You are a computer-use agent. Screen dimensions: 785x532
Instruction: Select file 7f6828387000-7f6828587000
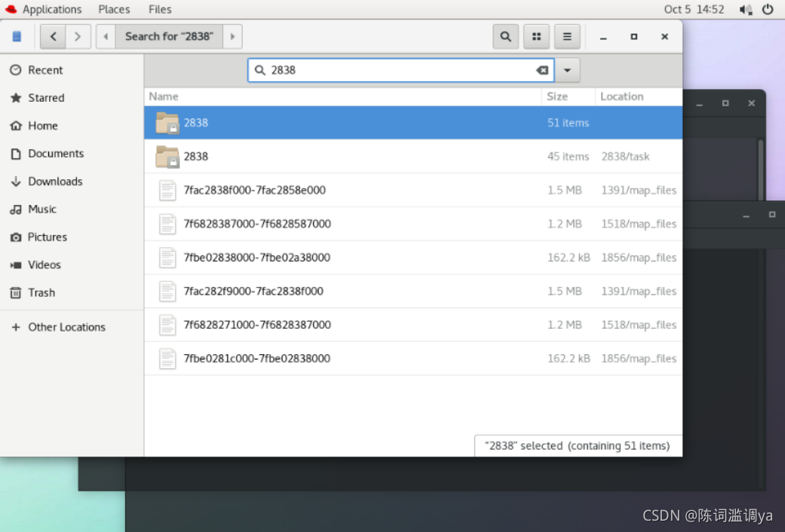[413, 224]
